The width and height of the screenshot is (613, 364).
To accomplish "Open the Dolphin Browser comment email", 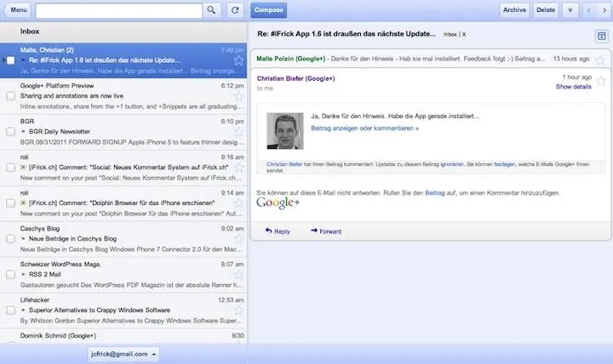I will coord(123,203).
